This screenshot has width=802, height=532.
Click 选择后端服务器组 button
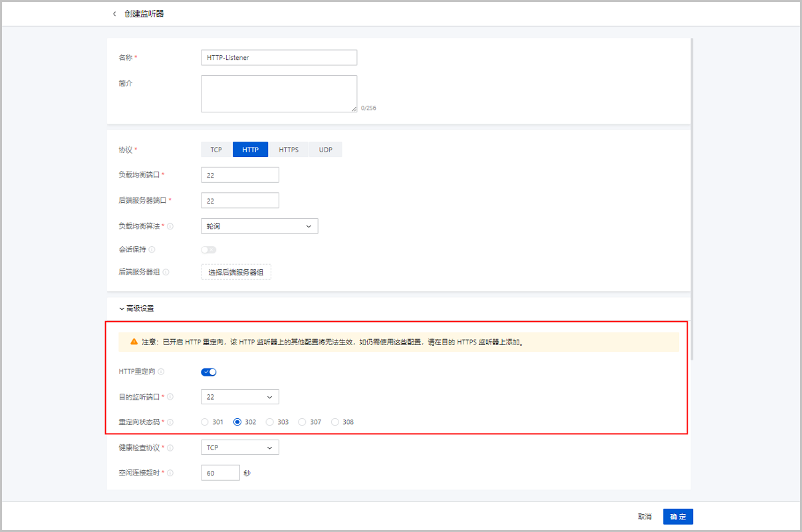click(x=236, y=272)
